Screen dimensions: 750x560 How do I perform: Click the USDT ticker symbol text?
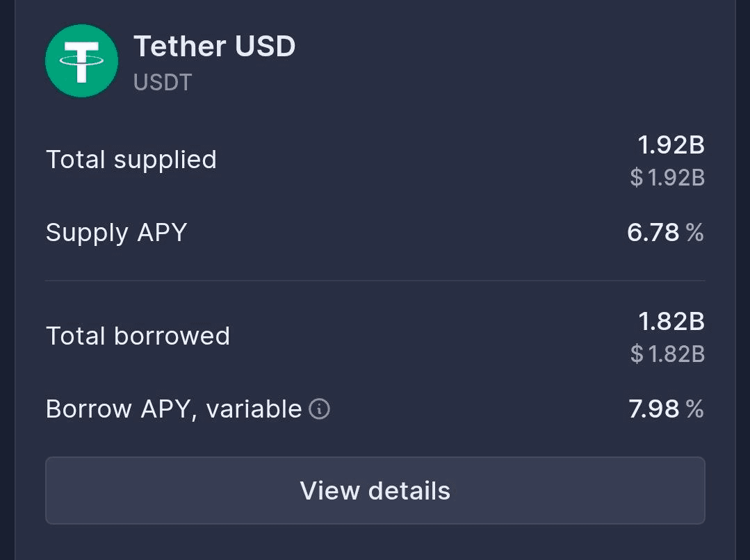click(x=162, y=83)
